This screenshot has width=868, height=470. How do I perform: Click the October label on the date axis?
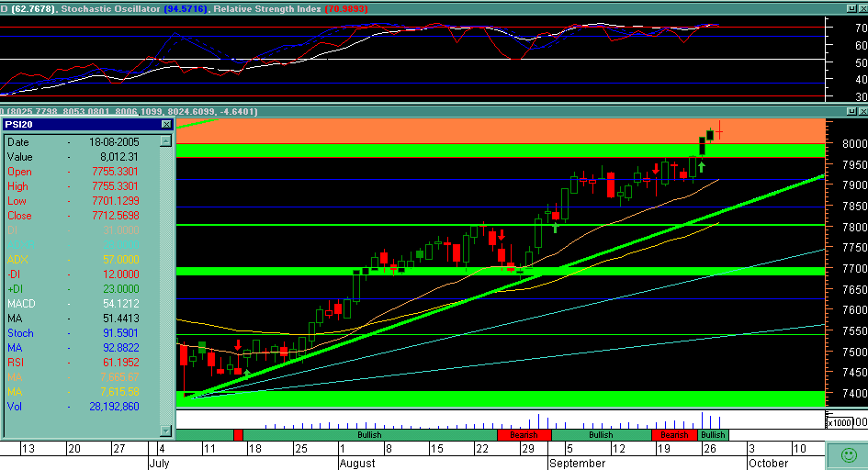pos(768,464)
